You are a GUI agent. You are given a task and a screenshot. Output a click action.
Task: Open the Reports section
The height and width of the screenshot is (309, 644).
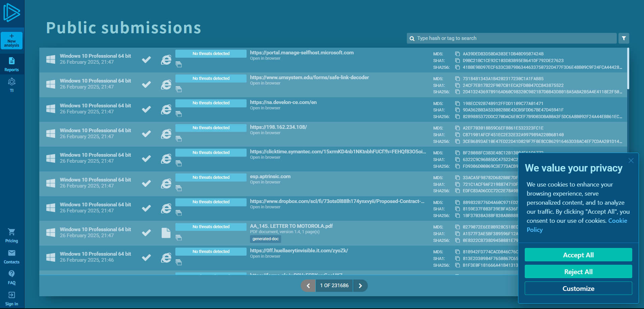12,64
